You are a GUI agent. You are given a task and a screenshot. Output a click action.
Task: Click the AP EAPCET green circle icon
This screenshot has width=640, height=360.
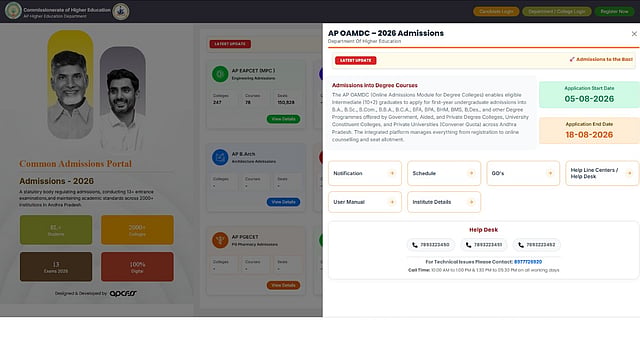(220, 74)
